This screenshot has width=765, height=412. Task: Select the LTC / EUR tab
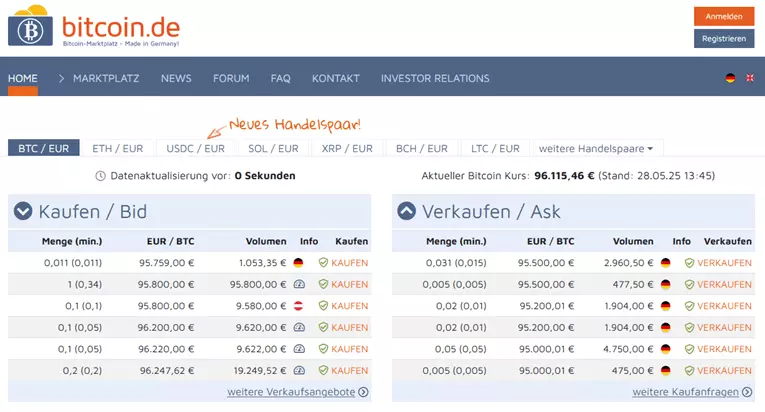point(495,148)
